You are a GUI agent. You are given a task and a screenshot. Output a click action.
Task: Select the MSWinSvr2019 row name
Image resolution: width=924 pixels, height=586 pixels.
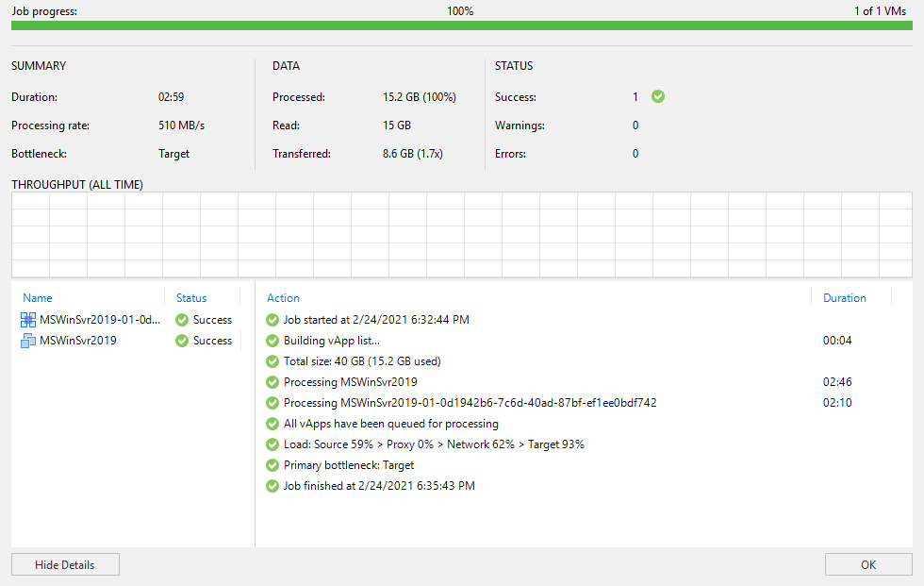(x=77, y=340)
